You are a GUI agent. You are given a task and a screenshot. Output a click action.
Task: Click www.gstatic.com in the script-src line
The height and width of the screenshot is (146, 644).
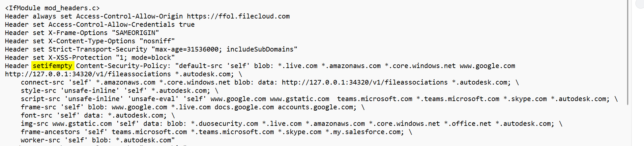(x=299, y=99)
